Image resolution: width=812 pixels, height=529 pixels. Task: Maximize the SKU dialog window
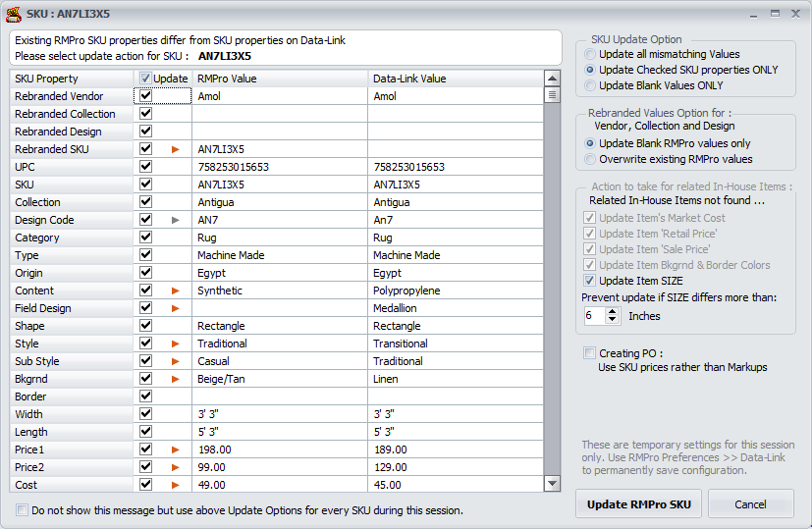(775, 14)
